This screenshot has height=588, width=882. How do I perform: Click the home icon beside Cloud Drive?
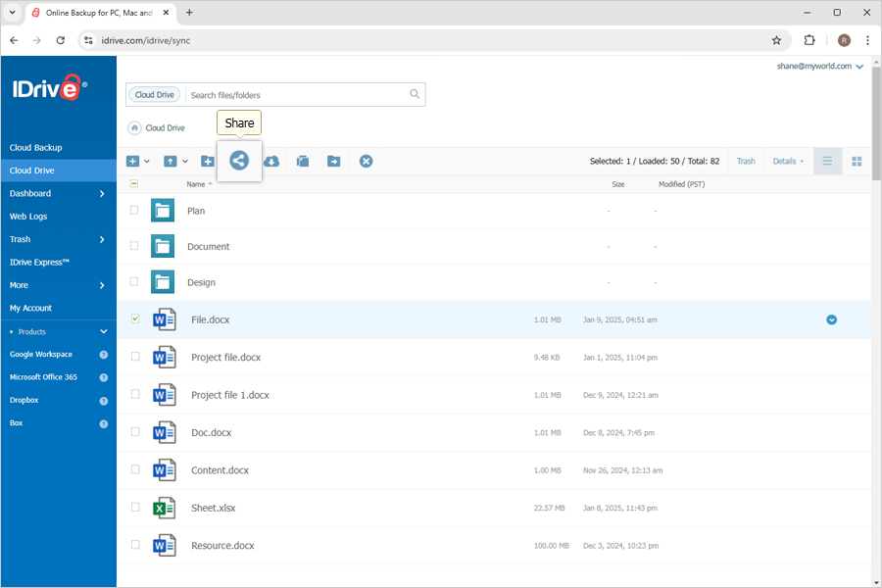(134, 127)
